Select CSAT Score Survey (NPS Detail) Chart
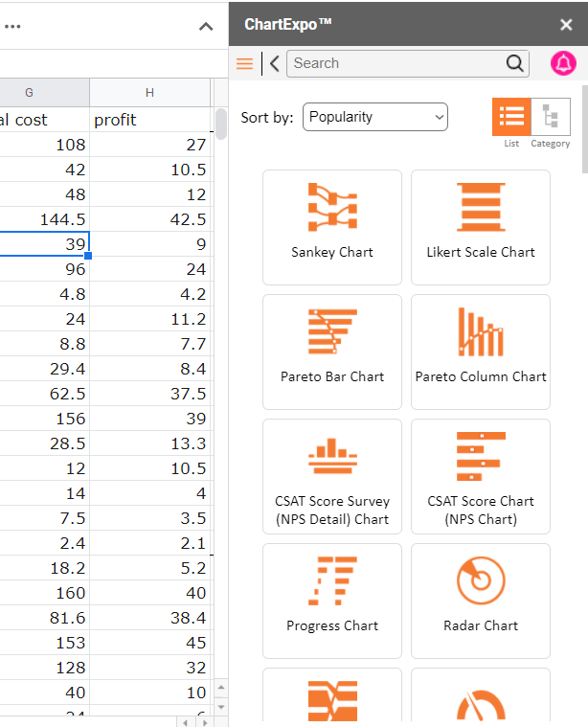 point(331,457)
